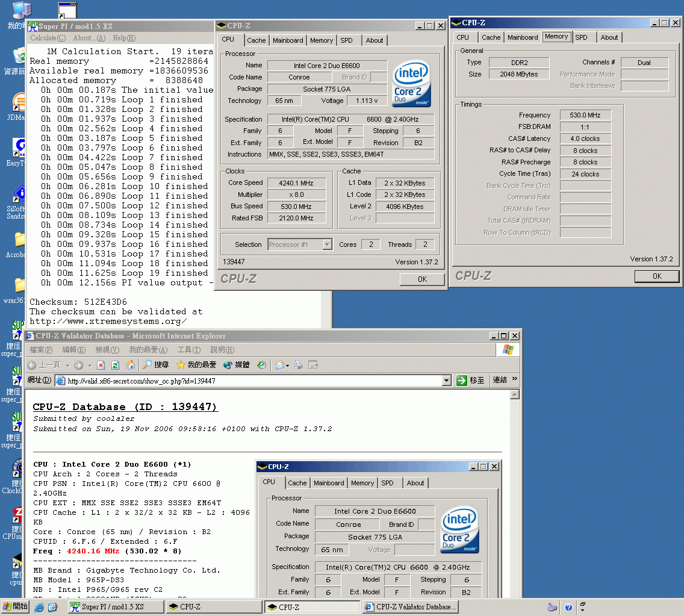Switch to second CPU-Z taskbar button
Image resolution: width=684 pixels, height=616 pixels.
(x=312, y=607)
